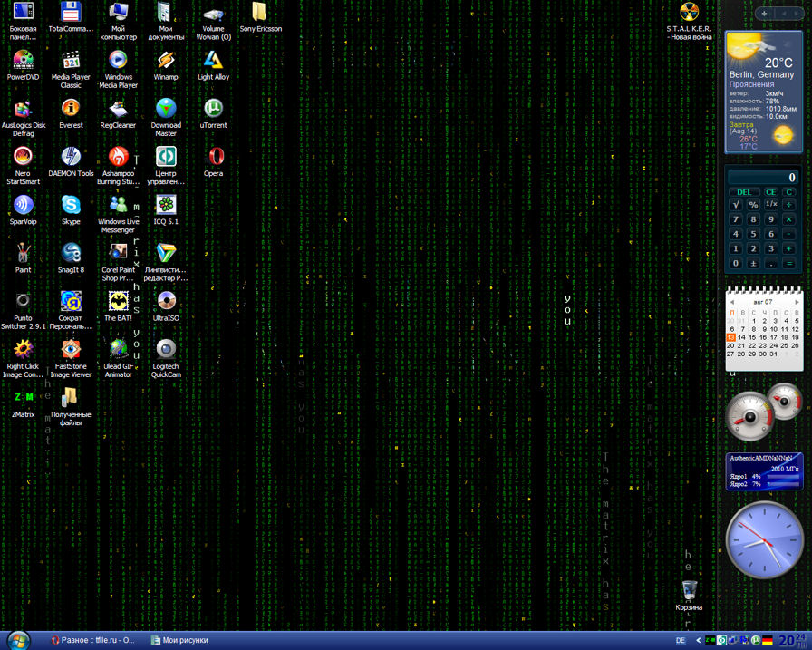Open the DE language indicator in taskbar
The image size is (812, 650).
[681, 641]
